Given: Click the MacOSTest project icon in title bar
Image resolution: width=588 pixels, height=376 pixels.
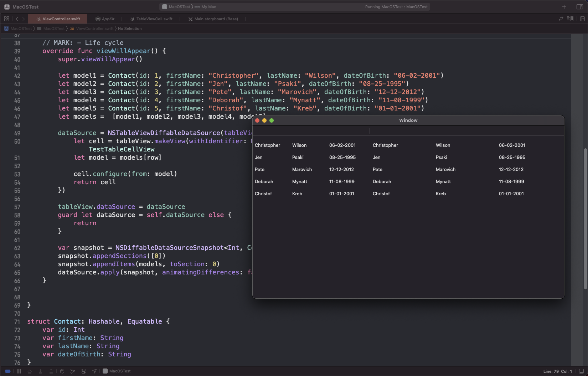Looking at the screenshot, I should point(7,7).
